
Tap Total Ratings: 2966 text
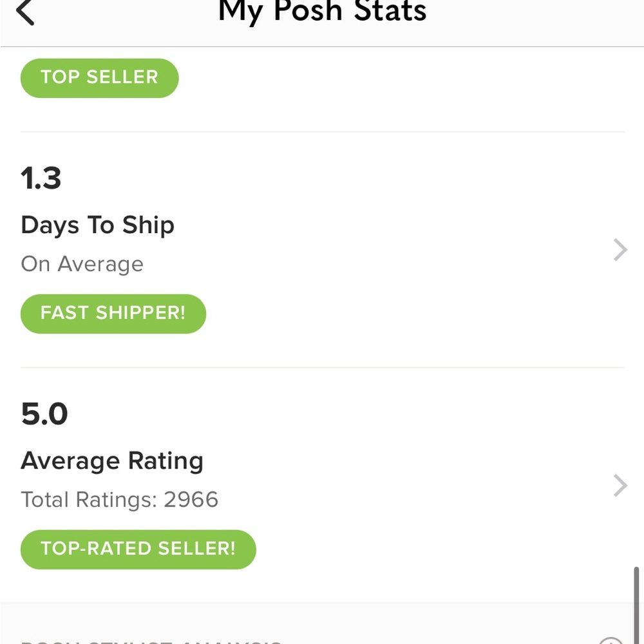tap(120, 500)
